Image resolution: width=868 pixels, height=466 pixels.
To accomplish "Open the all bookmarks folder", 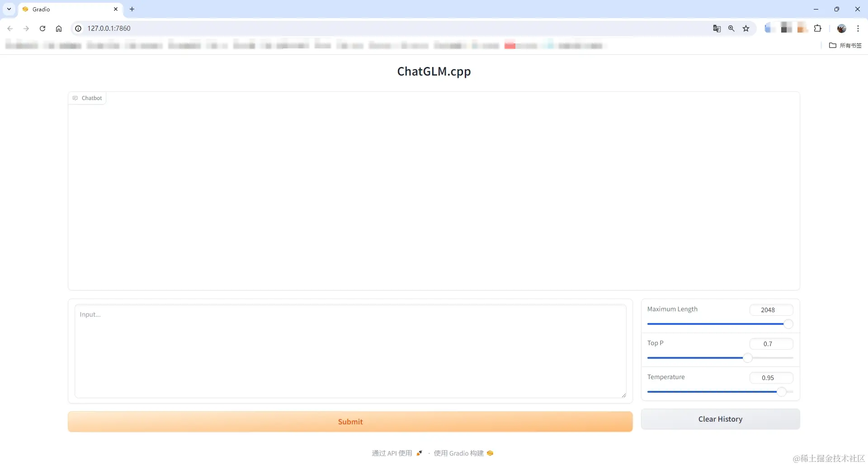I will (x=845, y=45).
